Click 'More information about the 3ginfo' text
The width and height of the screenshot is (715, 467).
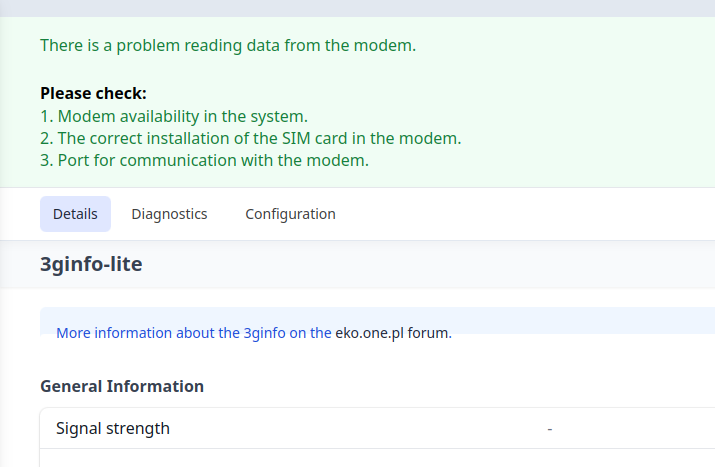(x=194, y=333)
